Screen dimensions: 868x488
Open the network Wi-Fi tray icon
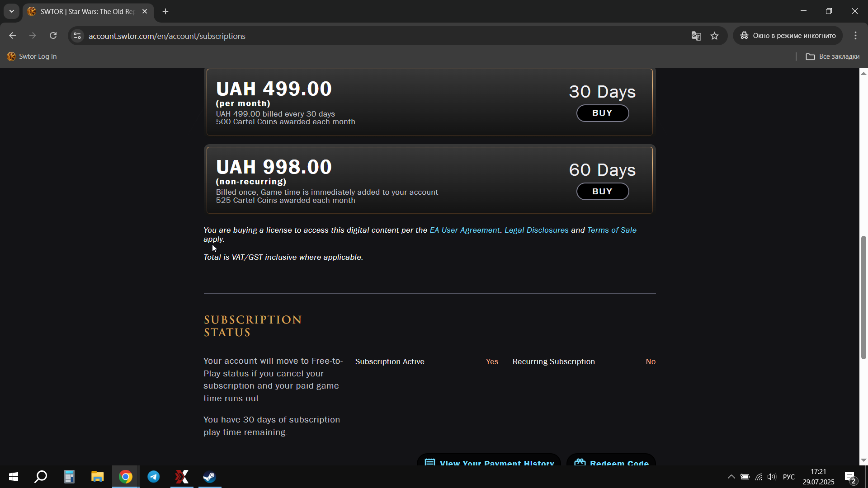click(759, 477)
